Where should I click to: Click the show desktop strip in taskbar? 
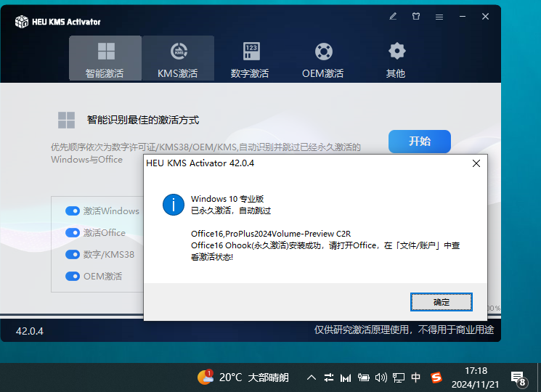tap(539, 377)
